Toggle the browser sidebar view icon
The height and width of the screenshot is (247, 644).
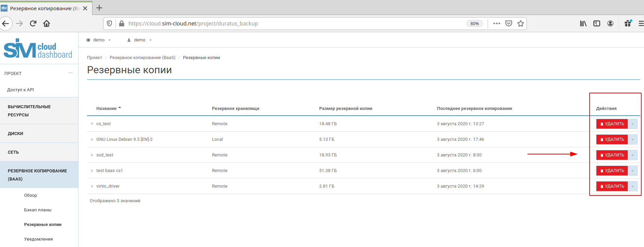tap(596, 23)
